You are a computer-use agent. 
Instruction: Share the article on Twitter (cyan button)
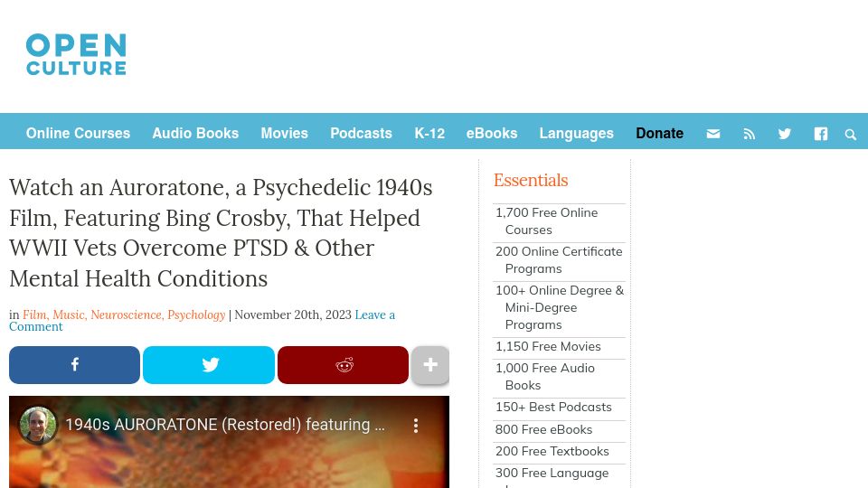tap(209, 364)
